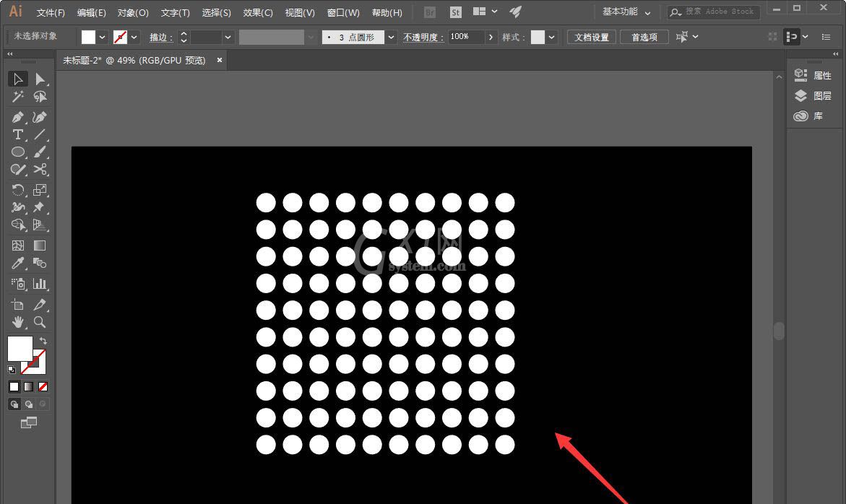The image size is (846, 504).
Task: Open the 编辑(E) menu
Action: pyautogui.click(x=91, y=12)
